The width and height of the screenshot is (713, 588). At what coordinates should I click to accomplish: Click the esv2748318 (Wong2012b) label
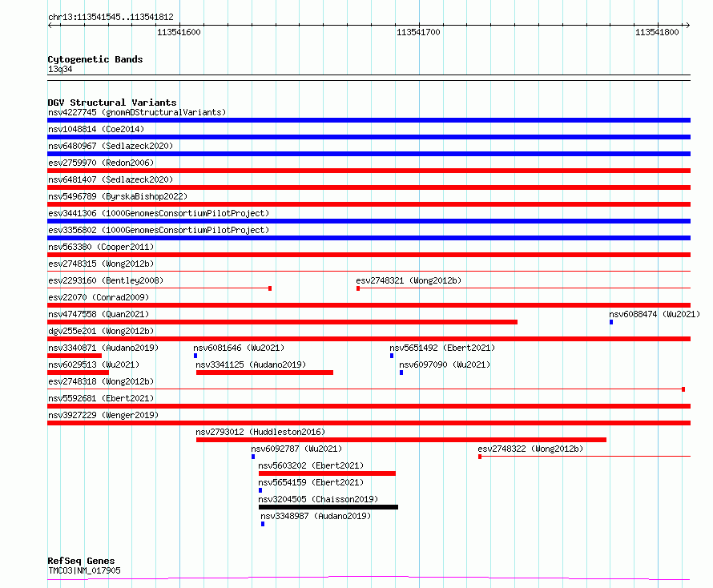(101, 381)
